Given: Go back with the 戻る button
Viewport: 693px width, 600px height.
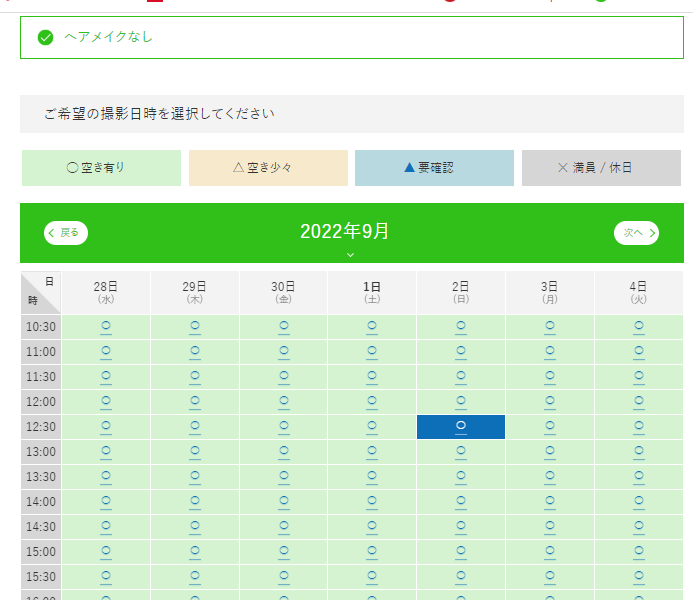Looking at the screenshot, I should tap(66, 232).
